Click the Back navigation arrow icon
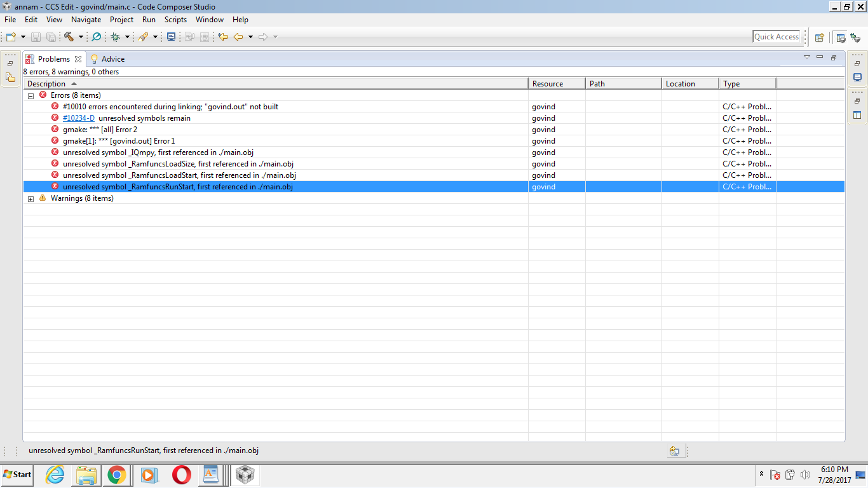Viewport: 868px width, 488px height. click(238, 37)
